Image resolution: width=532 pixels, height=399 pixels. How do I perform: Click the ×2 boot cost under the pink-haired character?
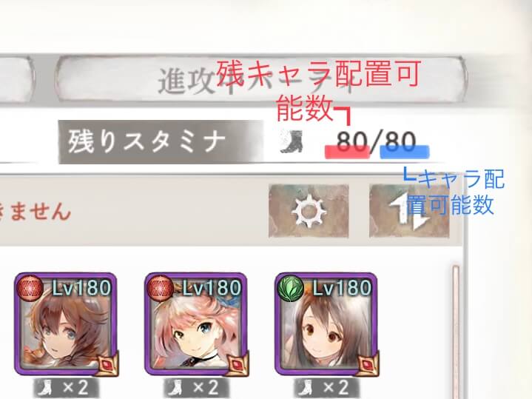point(196,387)
